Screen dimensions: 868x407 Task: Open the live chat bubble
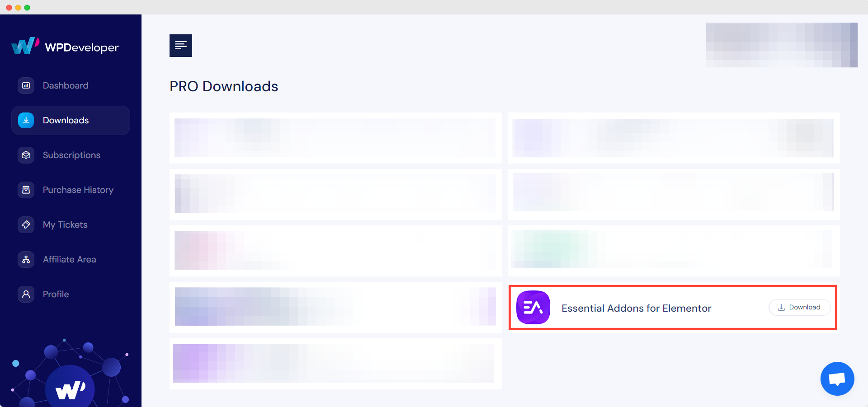click(x=837, y=379)
